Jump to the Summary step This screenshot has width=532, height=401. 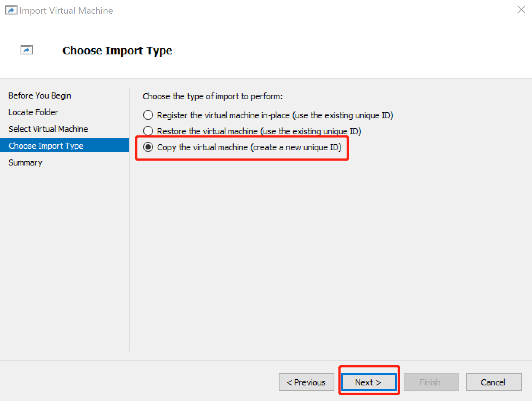pos(25,162)
